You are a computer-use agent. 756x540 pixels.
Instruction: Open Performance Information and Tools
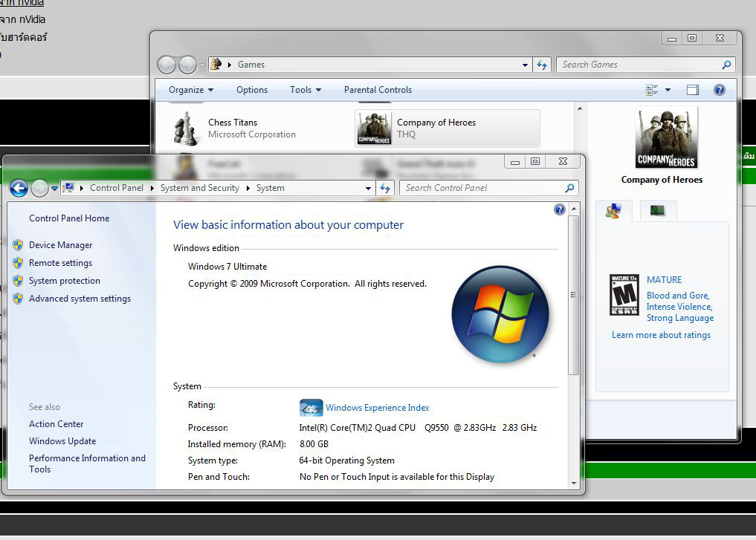87,463
